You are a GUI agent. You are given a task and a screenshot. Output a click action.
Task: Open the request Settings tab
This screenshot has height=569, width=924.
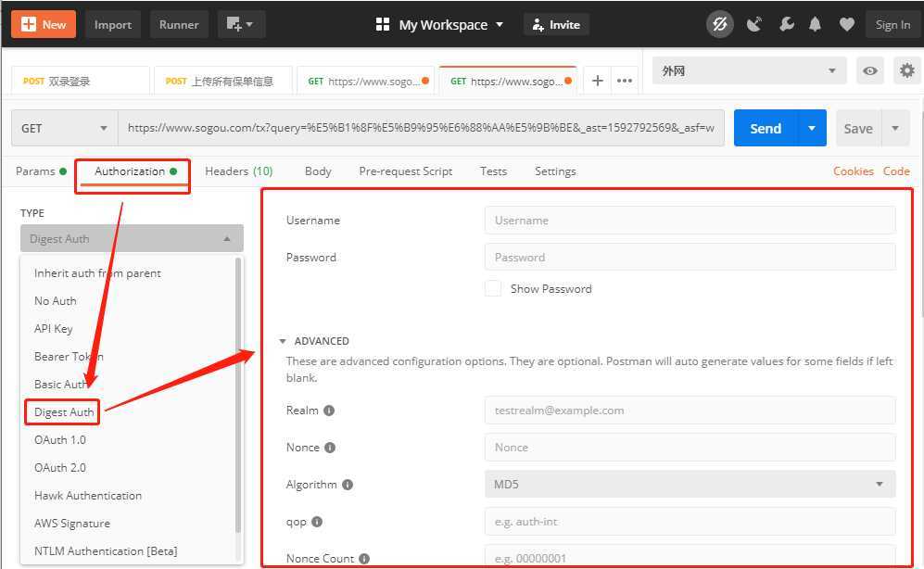coord(555,171)
